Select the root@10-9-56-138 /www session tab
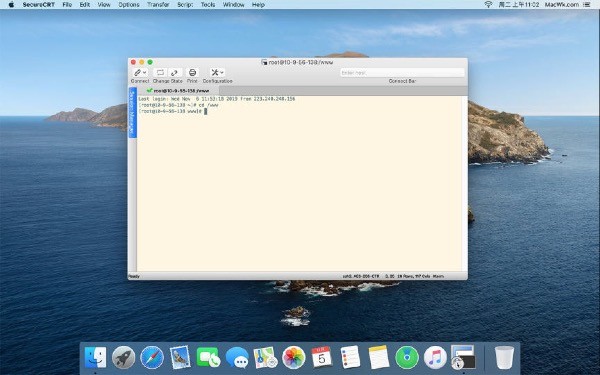 coord(178,91)
